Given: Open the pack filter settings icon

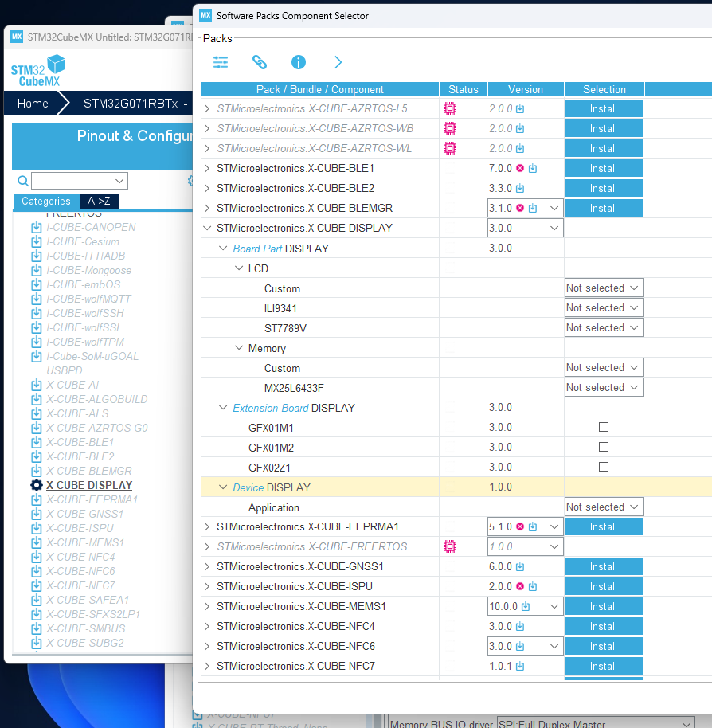Looking at the screenshot, I should (221, 62).
